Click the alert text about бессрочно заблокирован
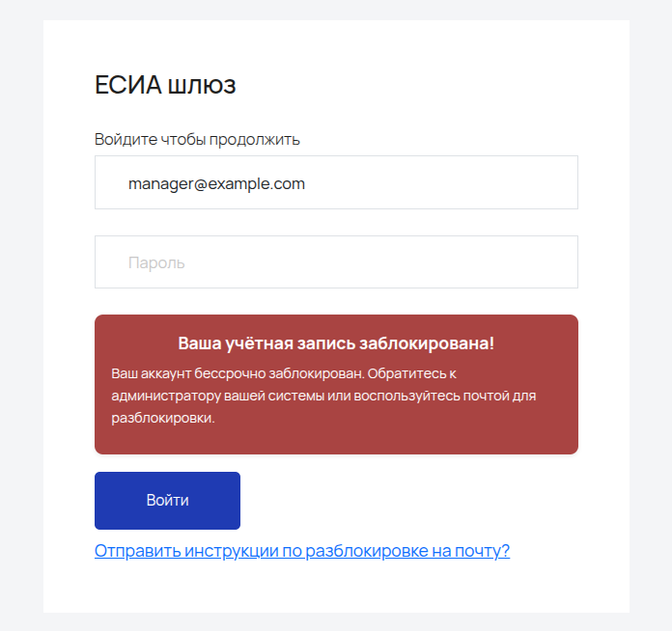This screenshot has height=631, width=672. [323, 396]
